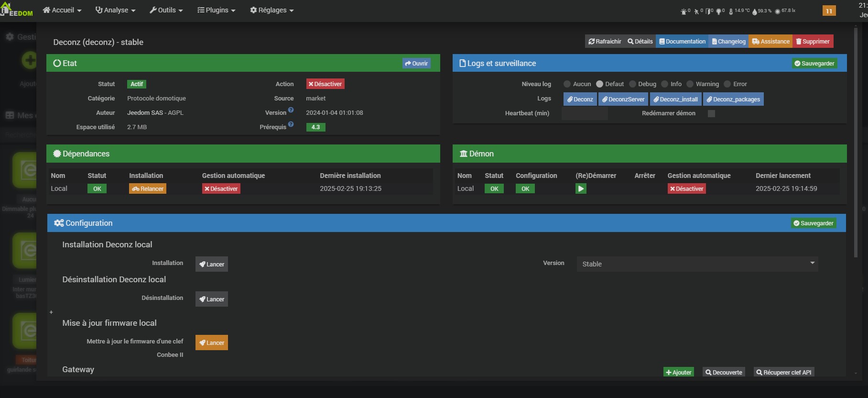This screenshot has width=868, height=398.
Task: Click Decouverte gateway button
Action: (x=724, y=372)
